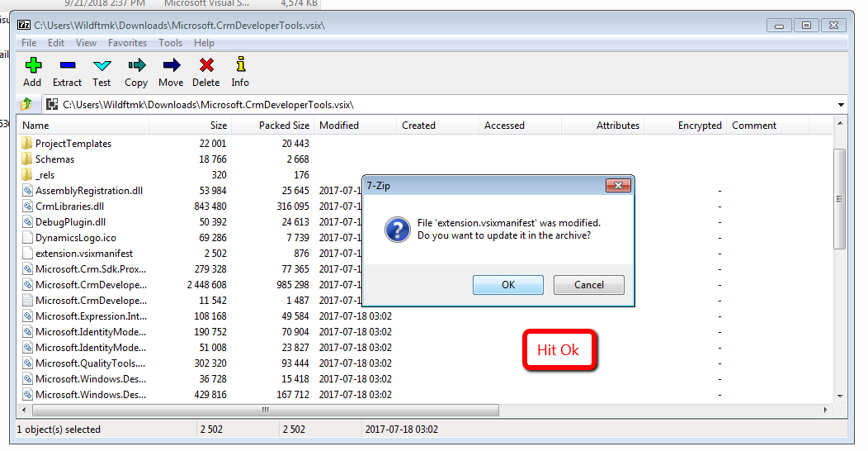Click the horizontal scrollbar thumb

coord(266,410)
